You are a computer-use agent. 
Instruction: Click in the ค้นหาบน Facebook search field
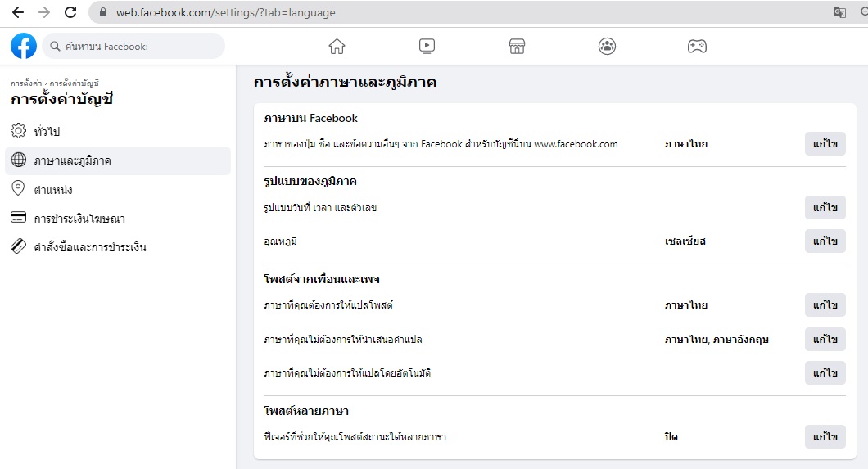click(x=135, y=47)
